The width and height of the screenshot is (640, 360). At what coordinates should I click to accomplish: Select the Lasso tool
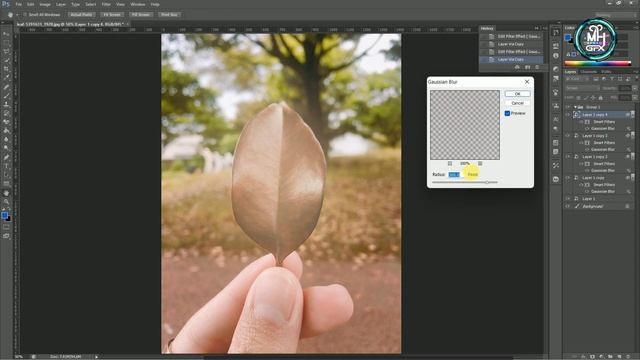tap(6, 51)
